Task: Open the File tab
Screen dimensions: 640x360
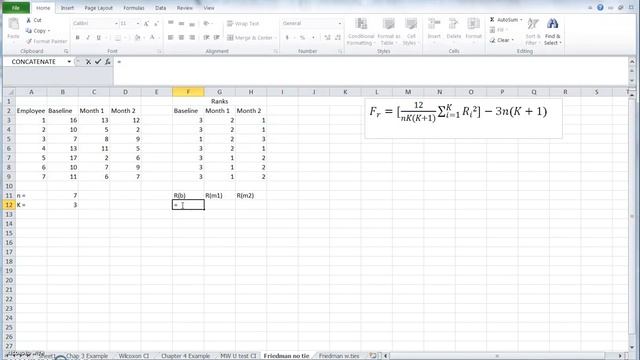Action: 16,8
